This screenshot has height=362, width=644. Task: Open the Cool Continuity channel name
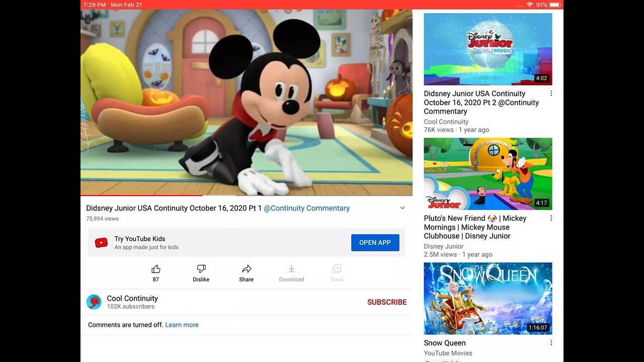[x=132, y=298]
